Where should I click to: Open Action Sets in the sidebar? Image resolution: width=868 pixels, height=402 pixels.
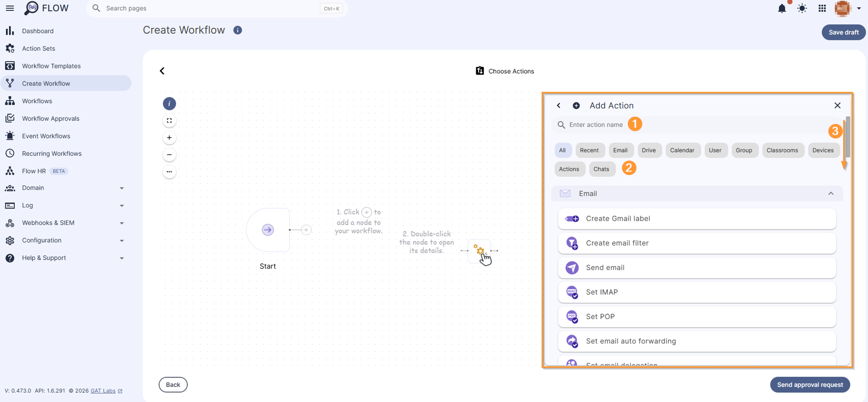coord(66,48)
